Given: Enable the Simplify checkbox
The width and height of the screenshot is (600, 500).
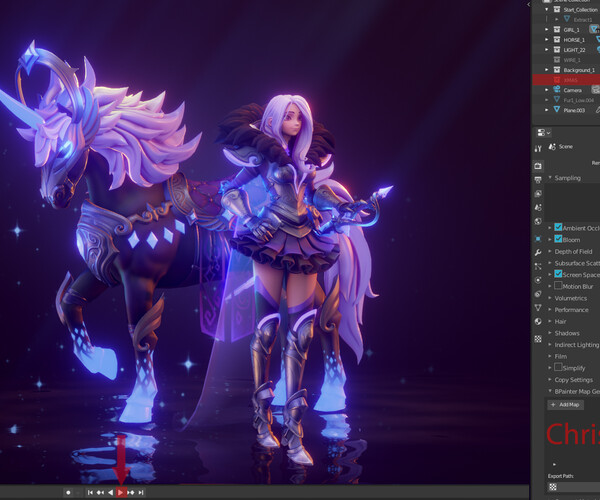Looking at the screenshot, I should [x=558, y=367].
